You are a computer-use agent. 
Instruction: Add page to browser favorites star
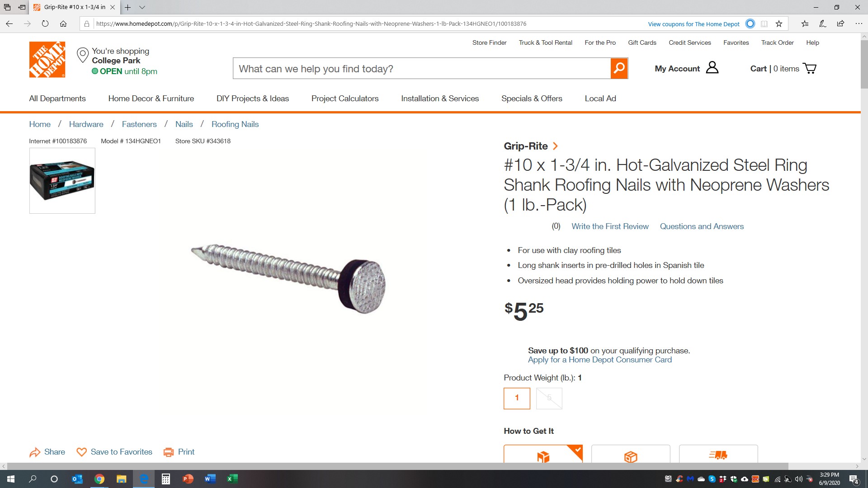point(779,23)
